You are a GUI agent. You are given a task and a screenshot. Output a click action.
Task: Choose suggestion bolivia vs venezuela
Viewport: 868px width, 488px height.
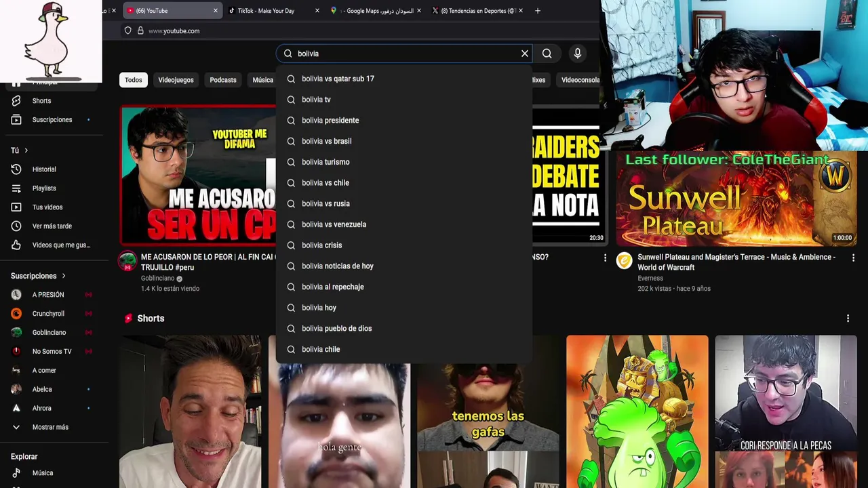pos(404,224)
